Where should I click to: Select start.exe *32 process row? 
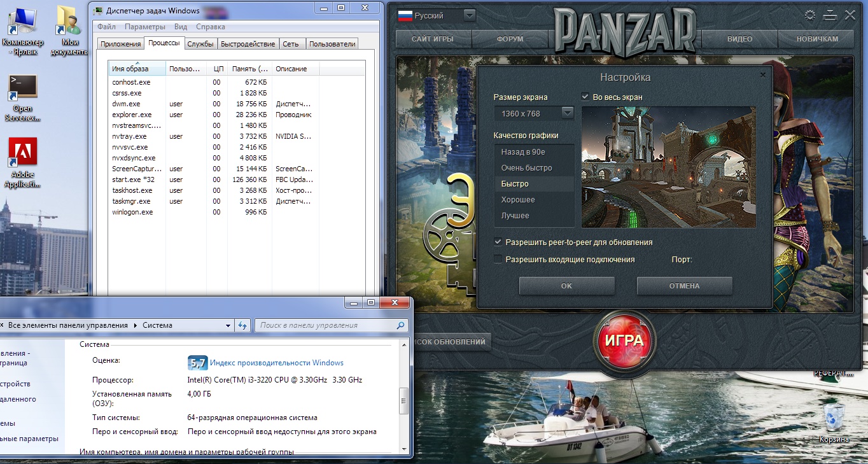[x=237, y=179]
